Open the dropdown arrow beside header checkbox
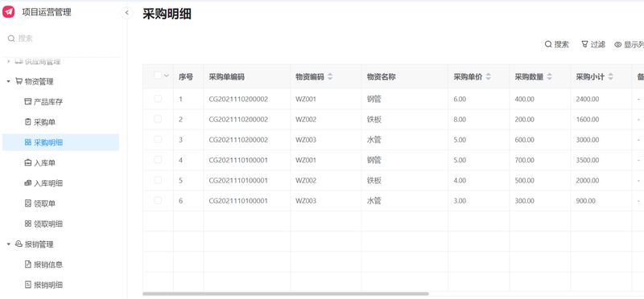 [167, 76]
